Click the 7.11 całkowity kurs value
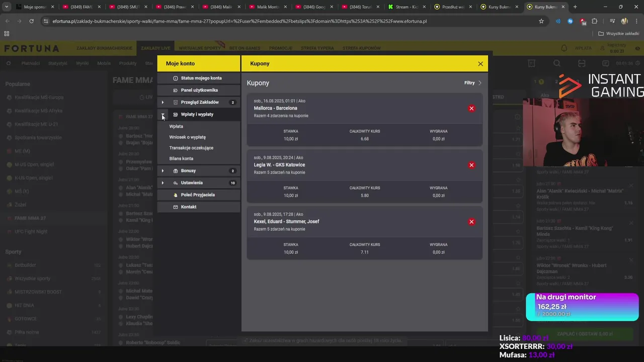This screenshot has height=362, width=644. point(365,252)
